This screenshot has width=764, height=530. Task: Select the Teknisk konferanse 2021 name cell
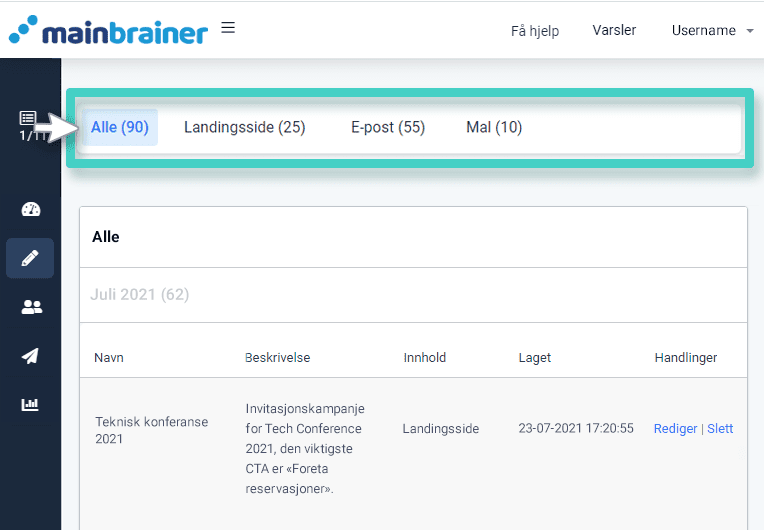152,430
